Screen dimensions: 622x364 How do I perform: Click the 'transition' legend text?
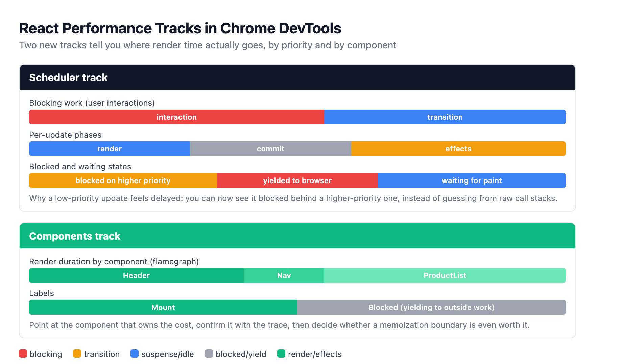tap(102, 354)
